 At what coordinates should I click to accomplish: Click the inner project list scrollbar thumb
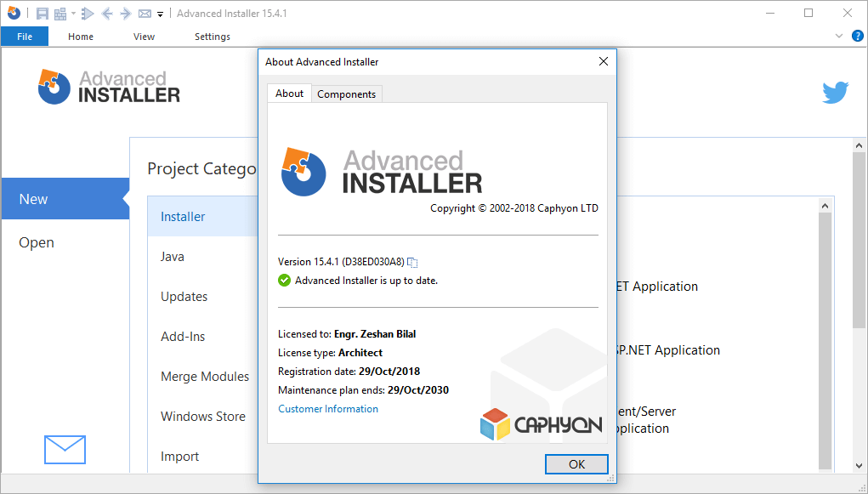point(825,341)
